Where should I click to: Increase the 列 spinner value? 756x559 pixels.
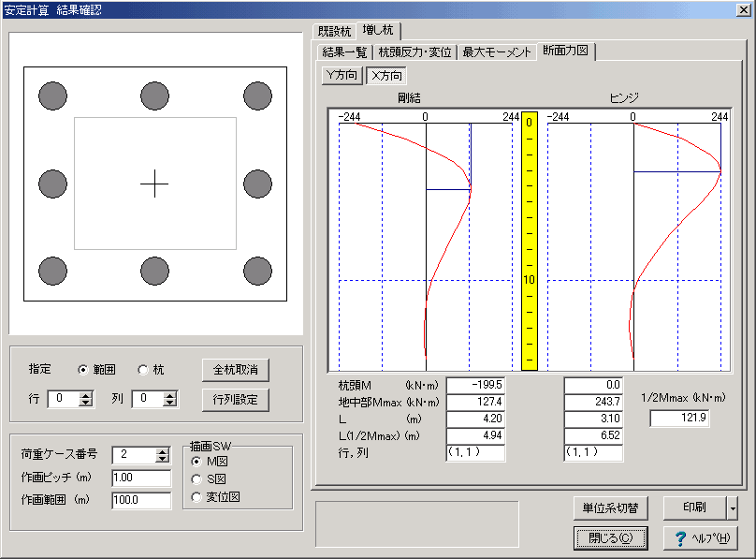click(170, 395)
